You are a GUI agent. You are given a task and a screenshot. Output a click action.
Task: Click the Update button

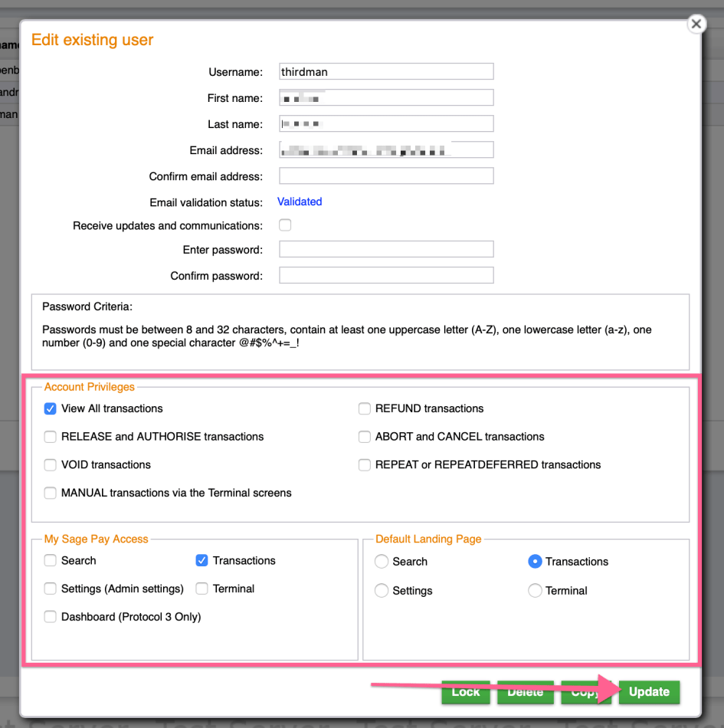coord(649,692)
